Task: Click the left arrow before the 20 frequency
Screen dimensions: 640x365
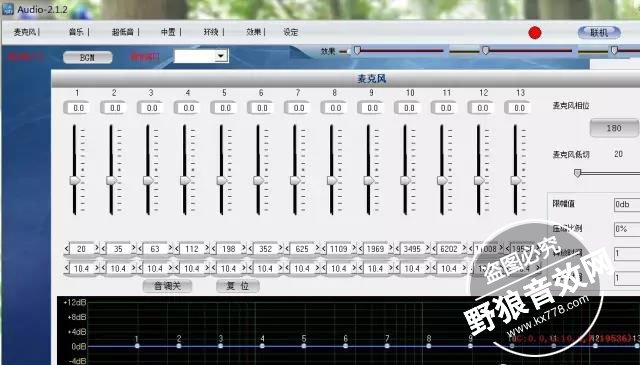Action: 67,248
